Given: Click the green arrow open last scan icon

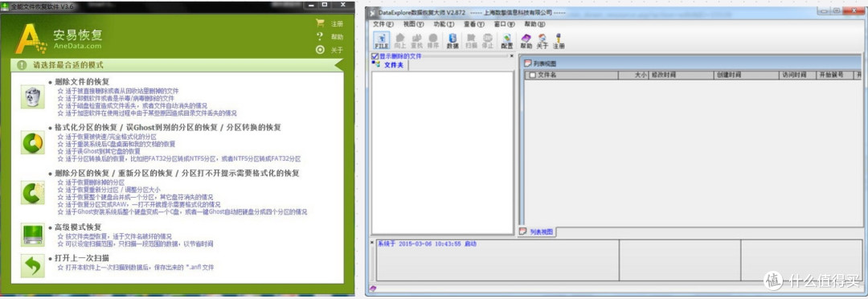Looking at the screenshot, I should point(32,266).
